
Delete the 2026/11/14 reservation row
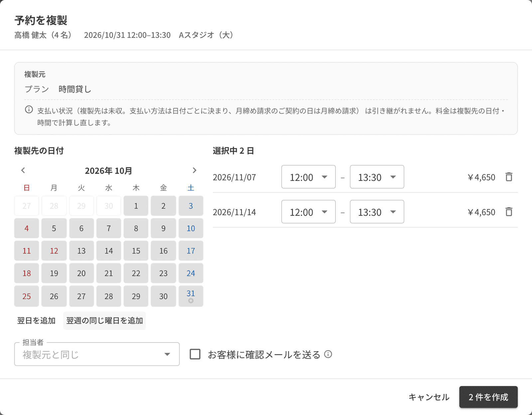pyautogui.click(x=509, y=212)
